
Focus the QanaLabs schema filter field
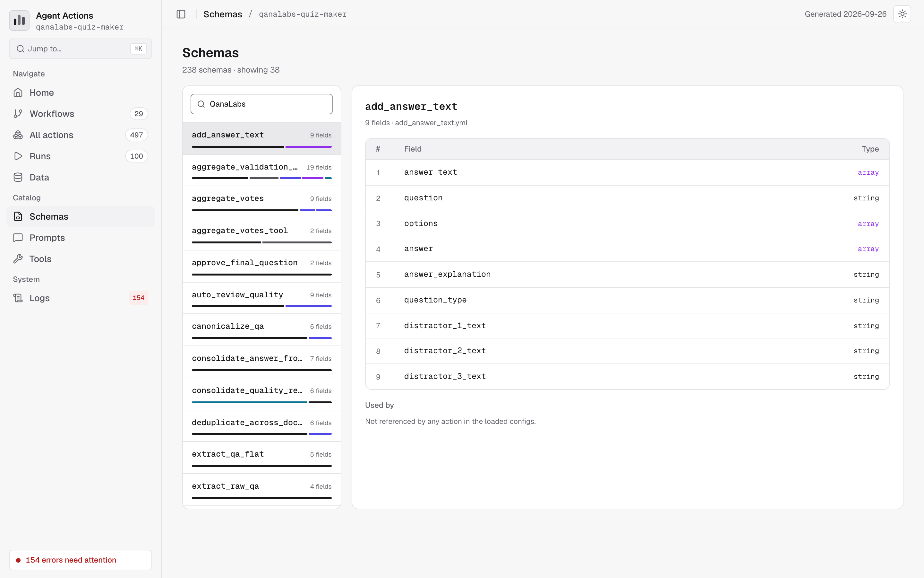coord(261,104)
